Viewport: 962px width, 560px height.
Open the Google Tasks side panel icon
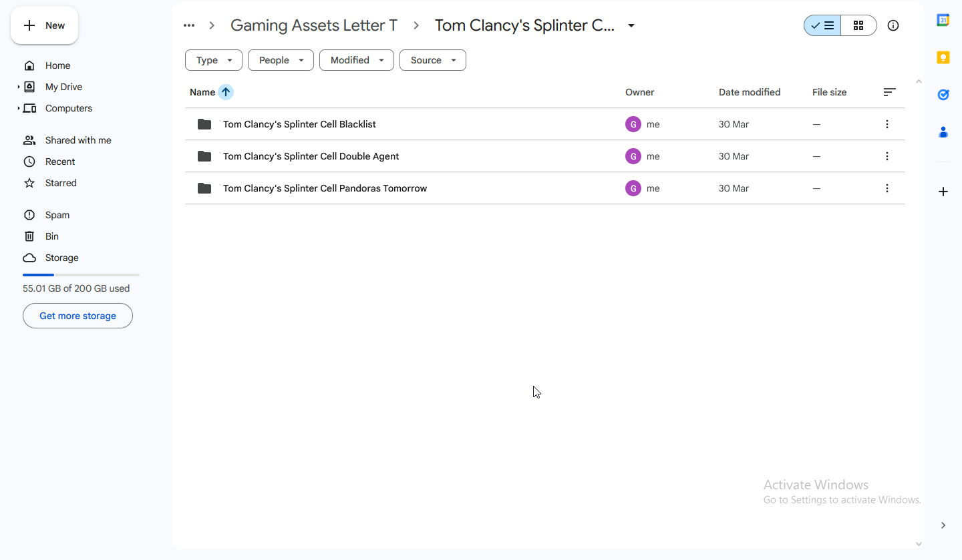[943, 95]
